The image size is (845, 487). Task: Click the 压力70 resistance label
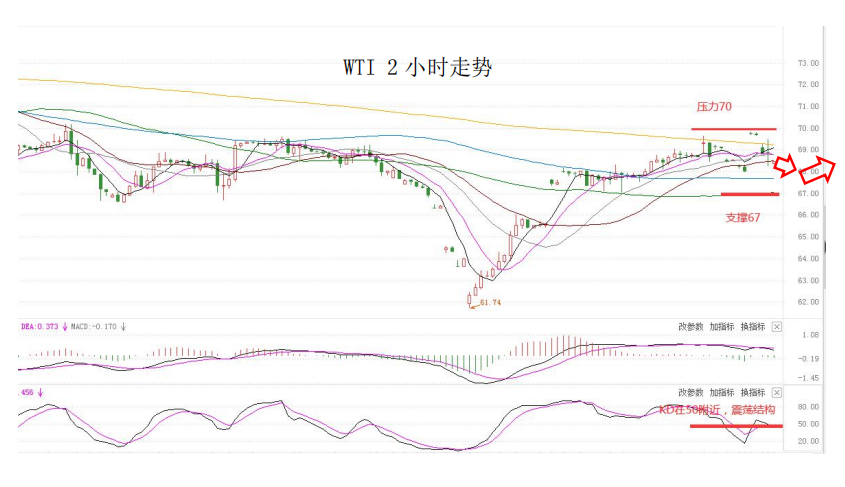point(714,107)
